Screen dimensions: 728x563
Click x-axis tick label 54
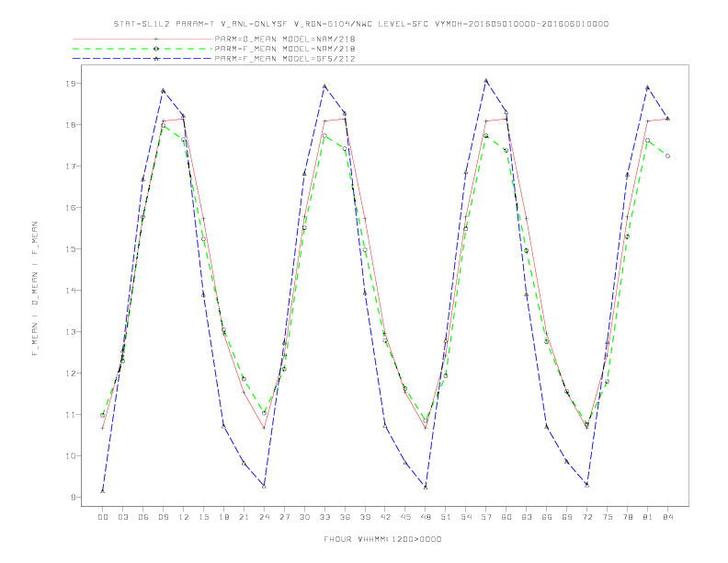466,517
